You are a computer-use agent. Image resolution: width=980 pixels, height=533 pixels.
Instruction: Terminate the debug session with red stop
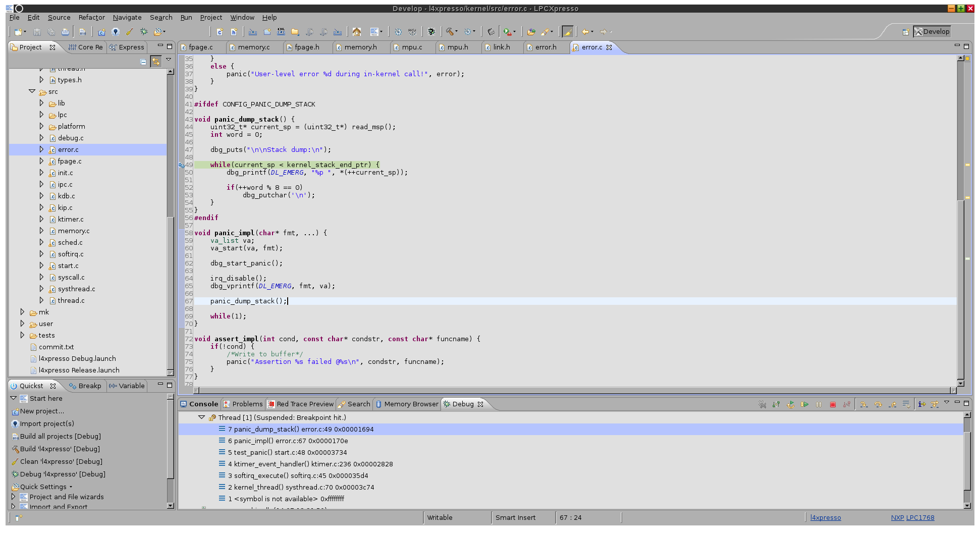pos(833,404)
